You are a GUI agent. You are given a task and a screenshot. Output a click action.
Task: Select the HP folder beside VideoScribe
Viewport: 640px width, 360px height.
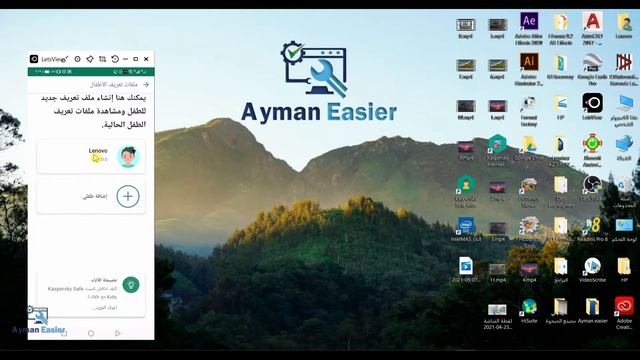click(x=624, y=270)
